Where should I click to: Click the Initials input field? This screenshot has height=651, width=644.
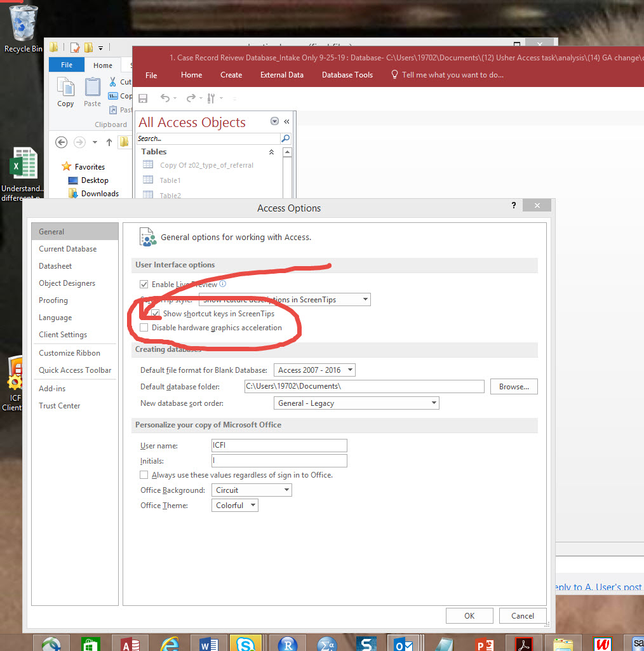(279, 460)
